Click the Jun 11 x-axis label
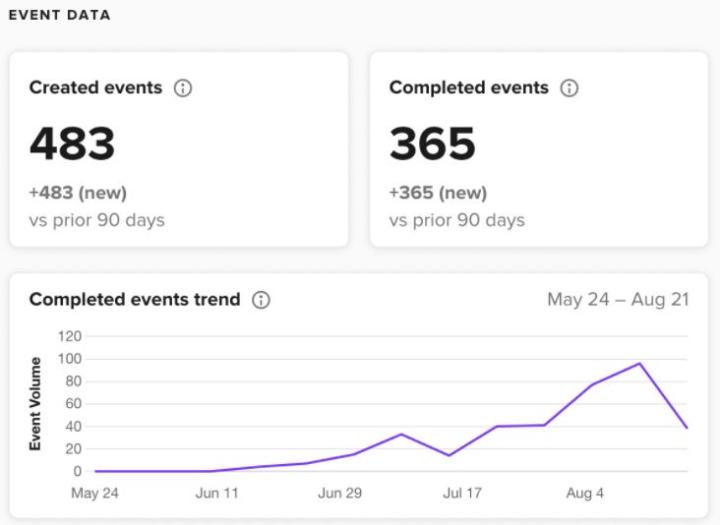 [216, 493]
